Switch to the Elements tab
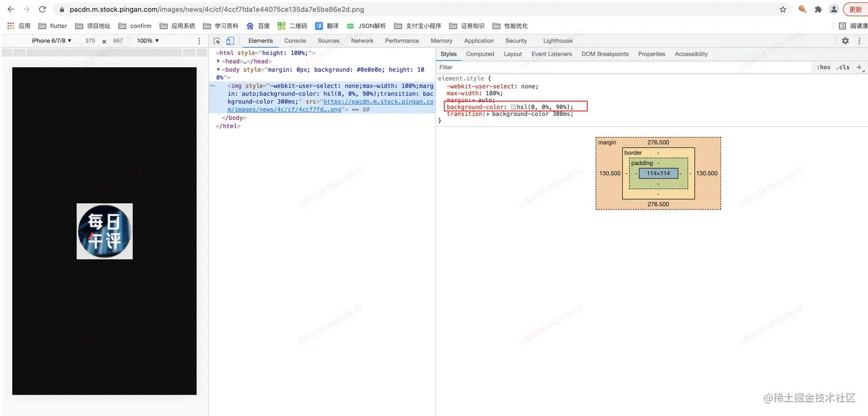This screenshot has width=868, height=416. pyautogui.click(x=261, y=41)
